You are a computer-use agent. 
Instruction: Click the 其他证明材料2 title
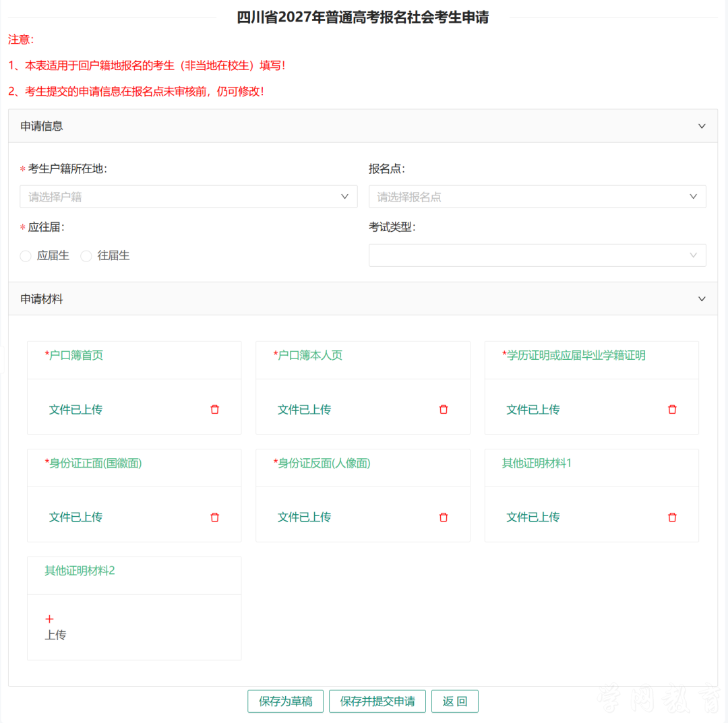tap(80, 571)
